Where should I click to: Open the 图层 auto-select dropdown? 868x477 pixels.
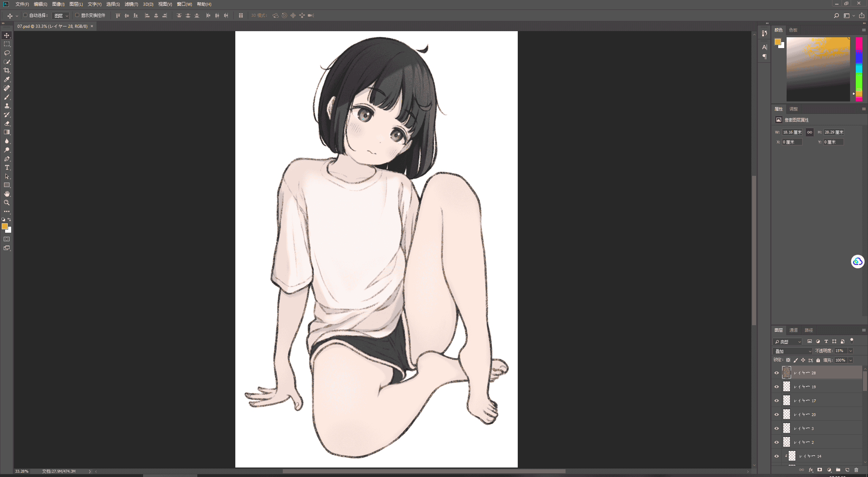pos(61,16)
